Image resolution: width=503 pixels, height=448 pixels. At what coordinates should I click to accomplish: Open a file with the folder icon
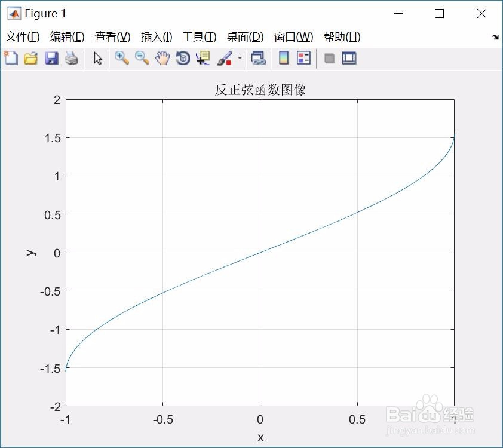31,59
